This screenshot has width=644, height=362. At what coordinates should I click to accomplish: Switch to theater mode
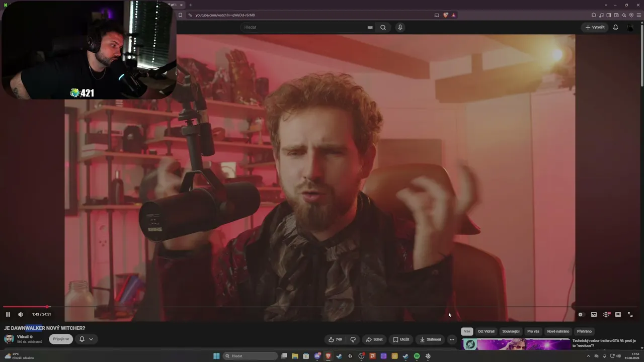click(618, 314)
